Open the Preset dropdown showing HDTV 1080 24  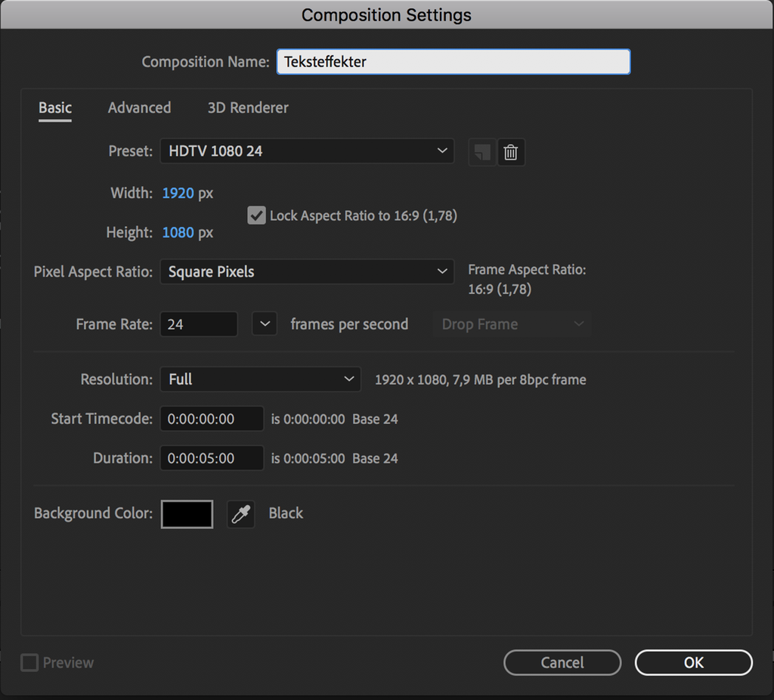(307, 151)
